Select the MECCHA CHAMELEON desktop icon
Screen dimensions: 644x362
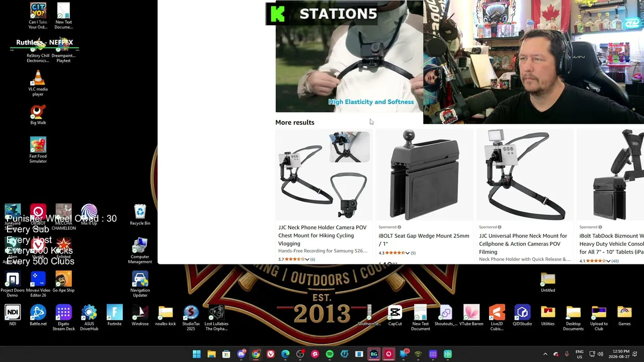pyautogui.click(x=63, y=217)
